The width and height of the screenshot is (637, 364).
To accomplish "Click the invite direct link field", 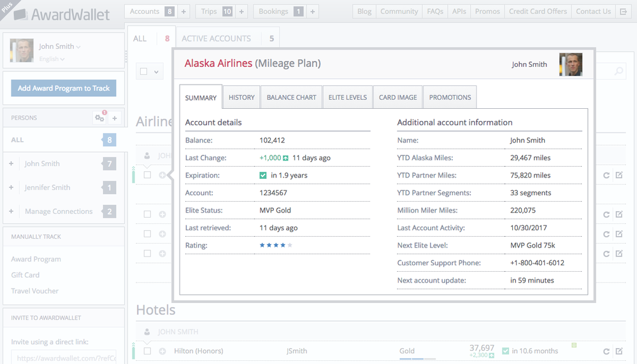I will click(64, 358).
